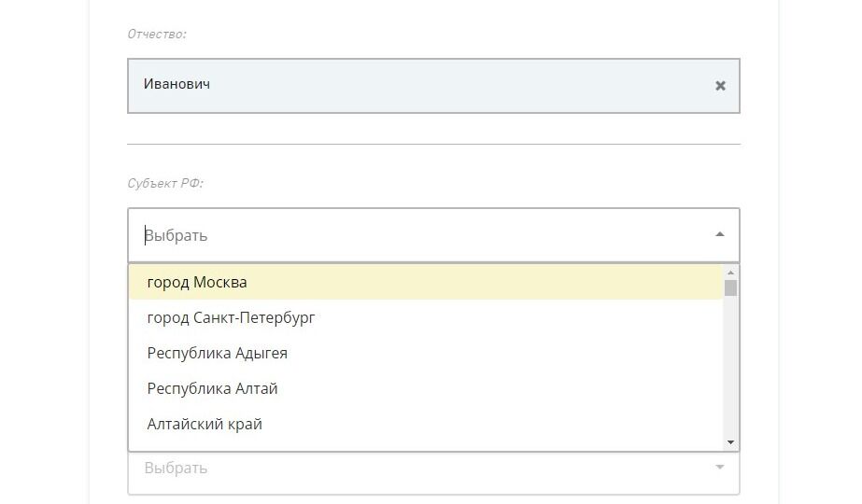The height and width of the screenshot is (504, 862).
Task: Click the list scrollbar down arrow
Action: click(x=730, y=442)
